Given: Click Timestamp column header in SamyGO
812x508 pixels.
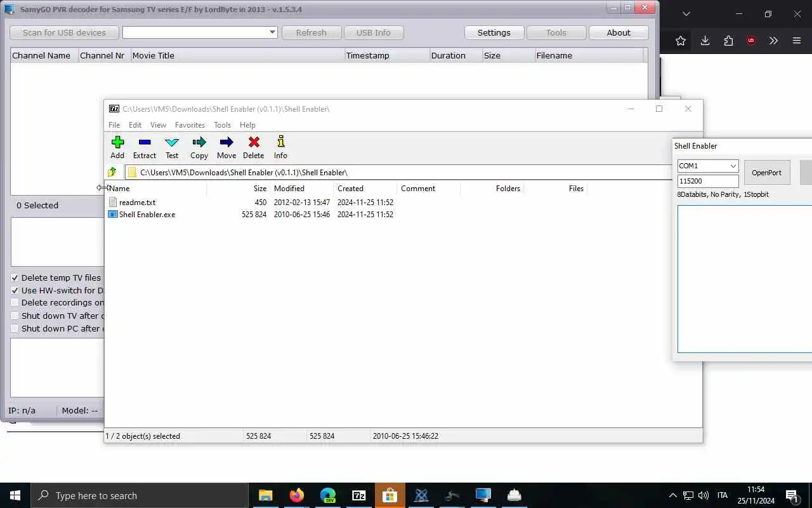Looking at the screenshot, I should 387,55.
